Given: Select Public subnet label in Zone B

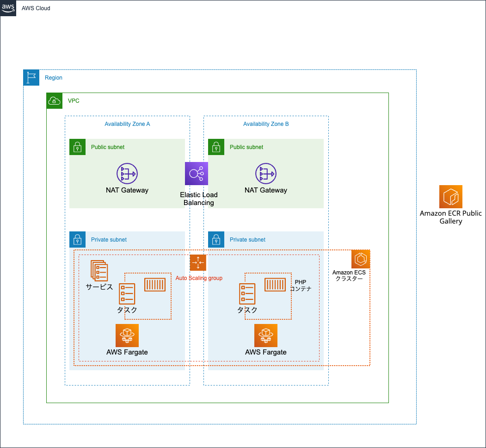Looking at the screenshot, I should pos(246,147).
